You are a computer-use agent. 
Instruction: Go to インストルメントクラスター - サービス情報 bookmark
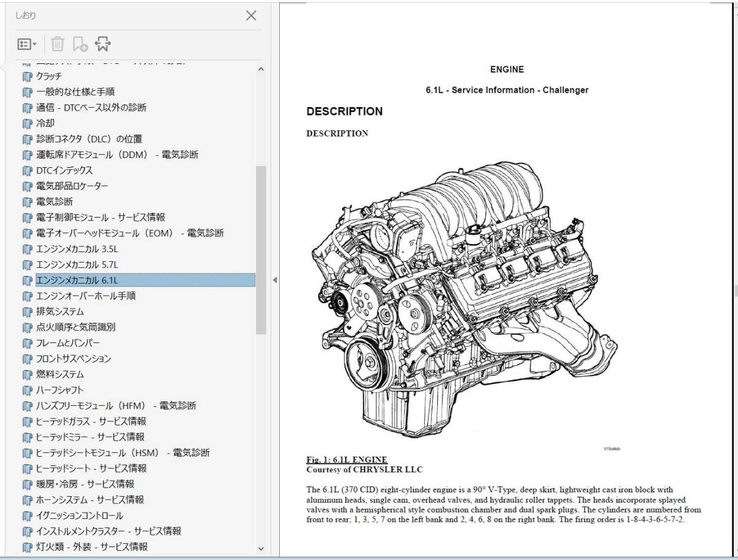[108, 531]
